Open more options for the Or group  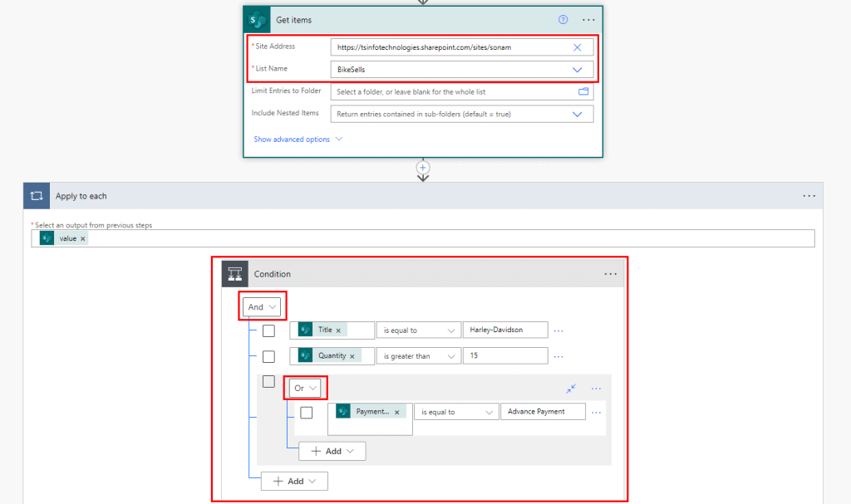point(596,389)
